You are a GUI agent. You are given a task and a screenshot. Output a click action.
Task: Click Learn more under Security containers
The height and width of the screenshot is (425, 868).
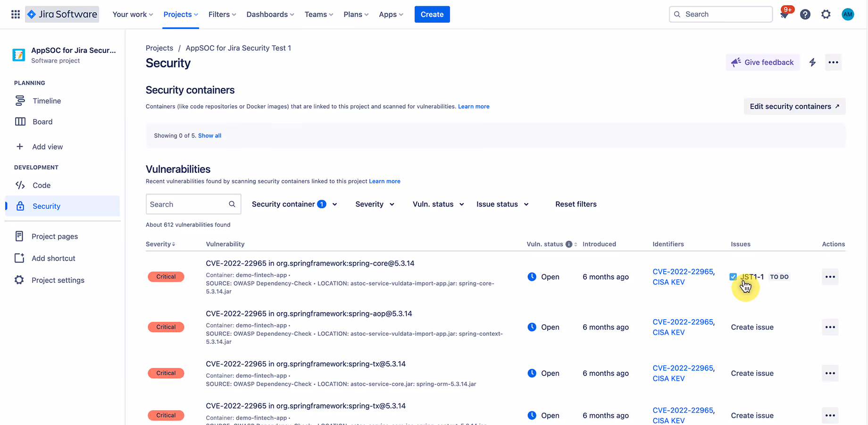coord(474,106)
